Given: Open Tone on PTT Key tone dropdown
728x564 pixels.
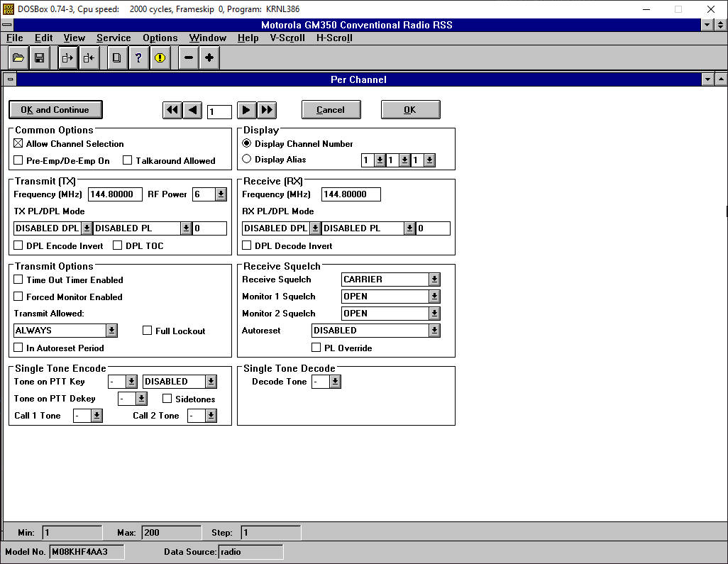Looking at the screenshot, I should click(131, 381).
